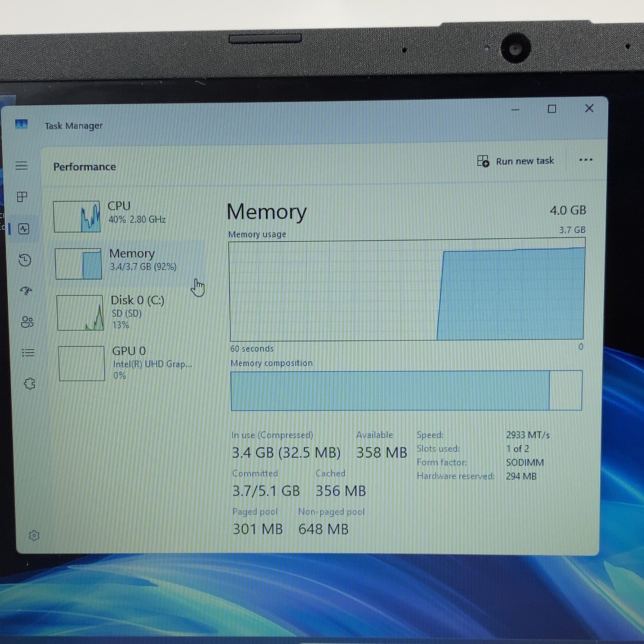Click the 1 of 2 slots used value

click(517, 449)
